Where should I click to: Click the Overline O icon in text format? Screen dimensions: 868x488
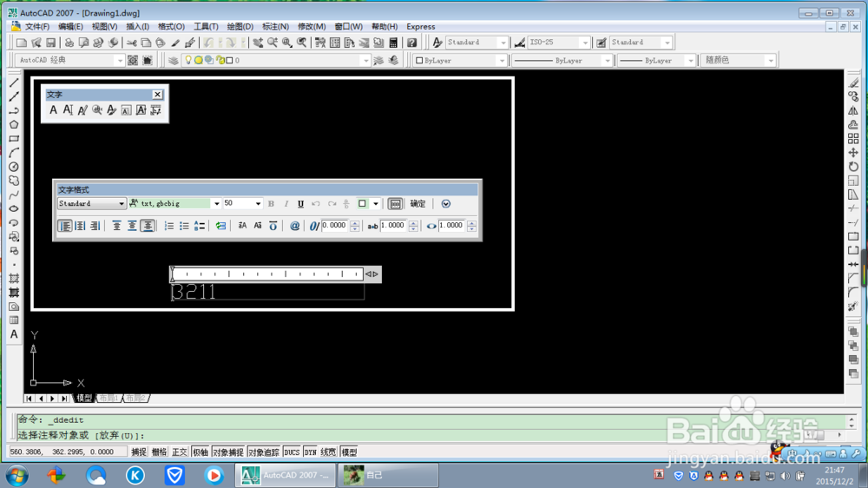coord(273,226)
